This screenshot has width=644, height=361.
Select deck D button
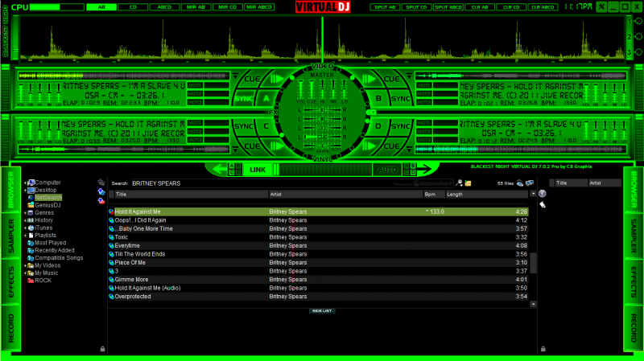point(378,126)
